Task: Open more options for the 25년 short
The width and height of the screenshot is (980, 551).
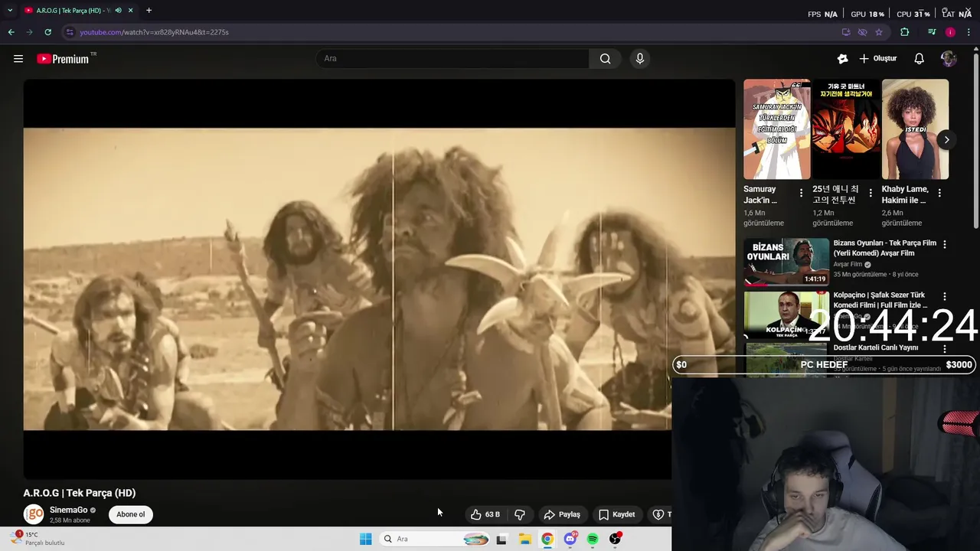Action: coord(870,193)
